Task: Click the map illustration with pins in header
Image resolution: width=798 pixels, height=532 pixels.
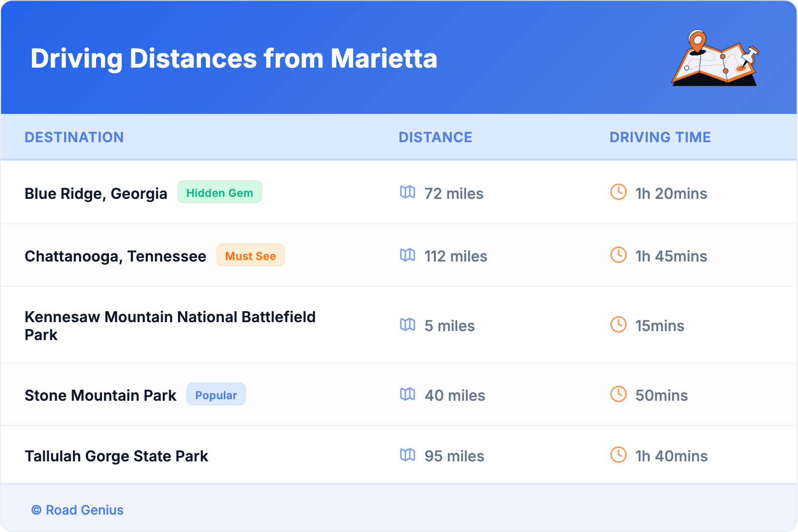Action: click(x=715, y=58)
